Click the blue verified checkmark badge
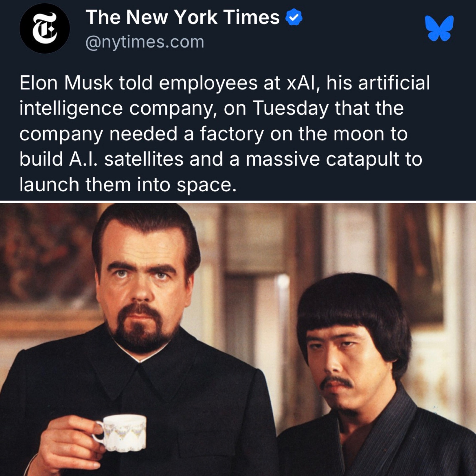This screenshot has width=476, height=476. click(293, 17)
